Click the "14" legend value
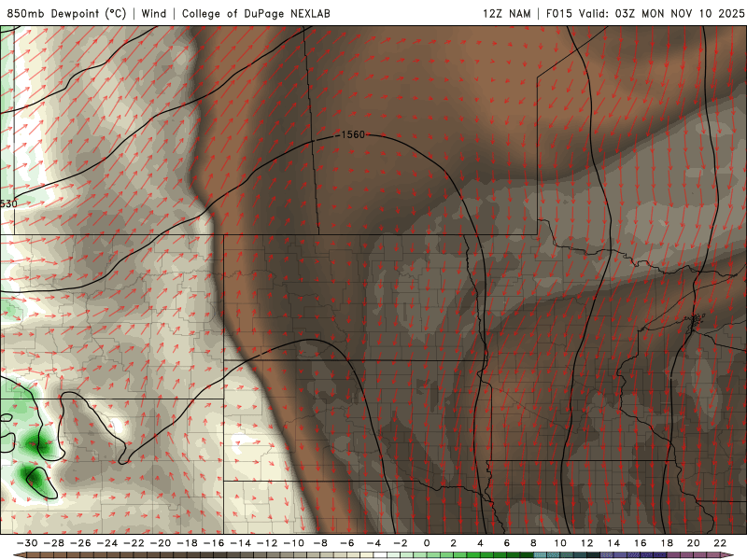The image size is (747, 560). click(613, 543)
